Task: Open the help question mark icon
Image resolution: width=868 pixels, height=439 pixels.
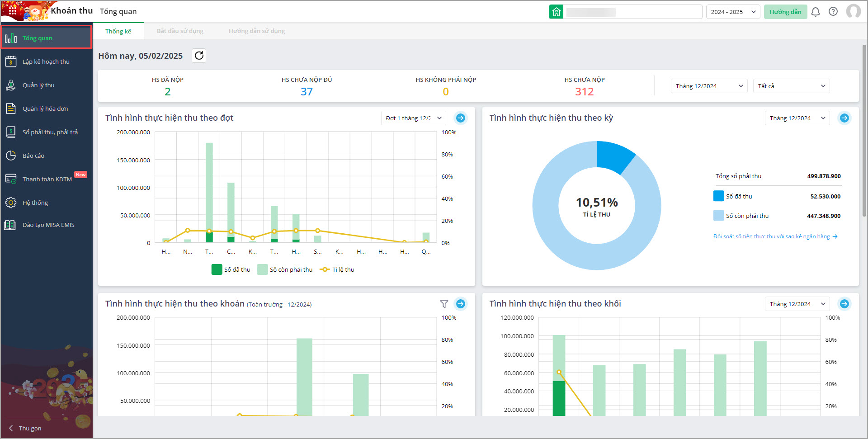Action: pyautogui.click(x=833, y=12)
